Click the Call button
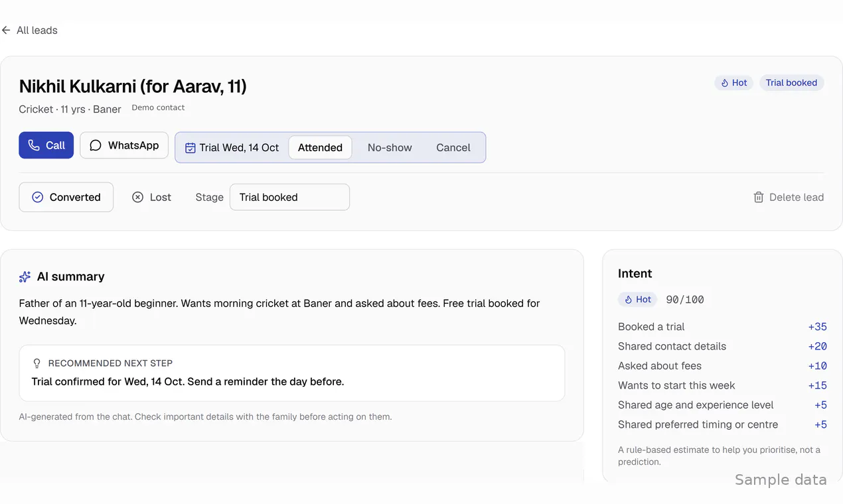Viewport: 843px width, 504px height. (46, 145)
